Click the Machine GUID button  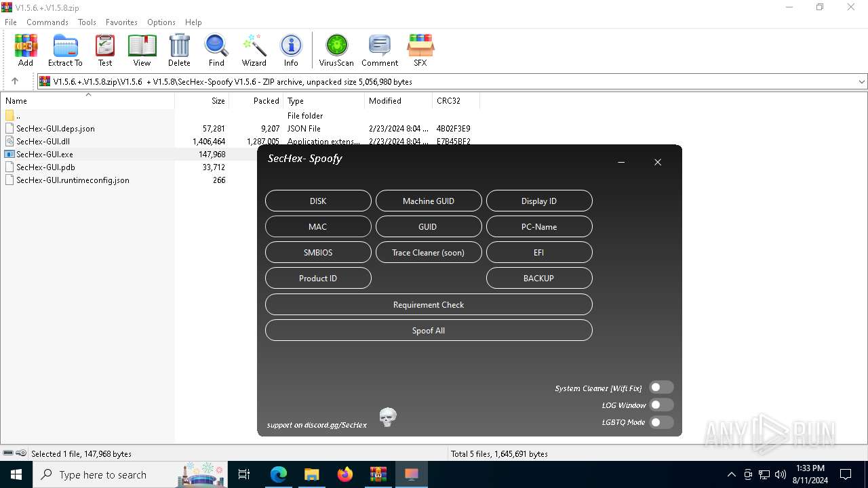pyautogui.click(x=429, y=201)
